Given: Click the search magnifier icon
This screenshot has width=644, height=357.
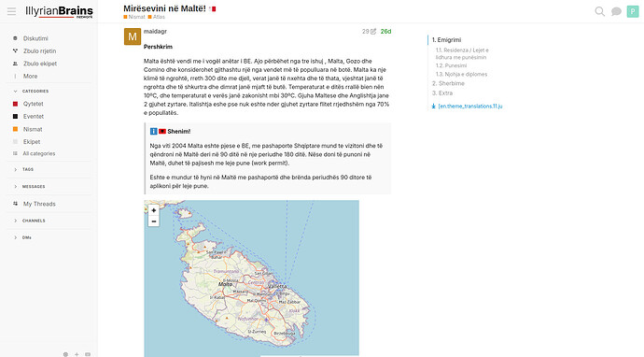Looking at the screenshot, I should (x=599, y=11).
